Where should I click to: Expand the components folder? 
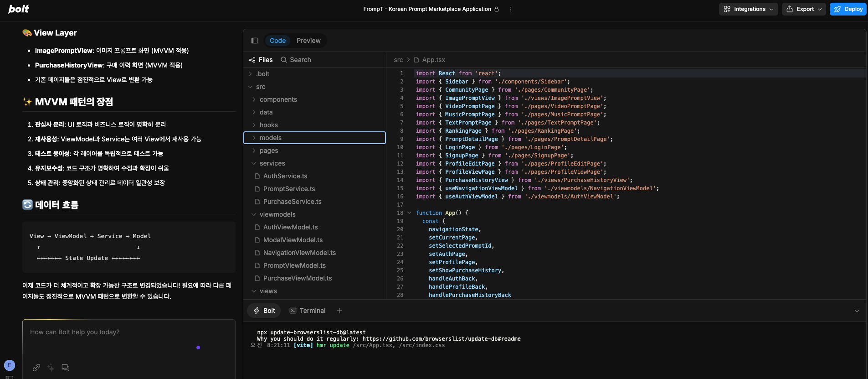coord(314,99)
